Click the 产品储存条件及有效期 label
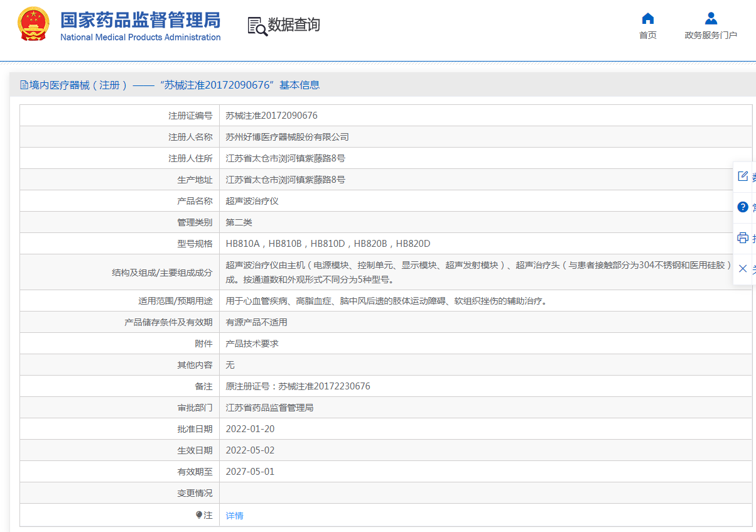Screen dimensions: 756x532 [x=168, y=322]
